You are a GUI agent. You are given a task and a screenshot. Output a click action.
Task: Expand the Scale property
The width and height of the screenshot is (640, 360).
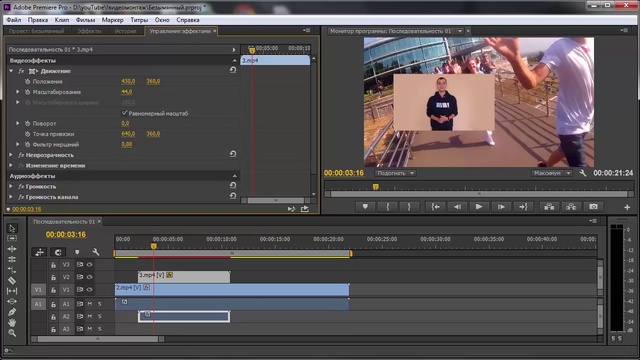click(18, 92)
